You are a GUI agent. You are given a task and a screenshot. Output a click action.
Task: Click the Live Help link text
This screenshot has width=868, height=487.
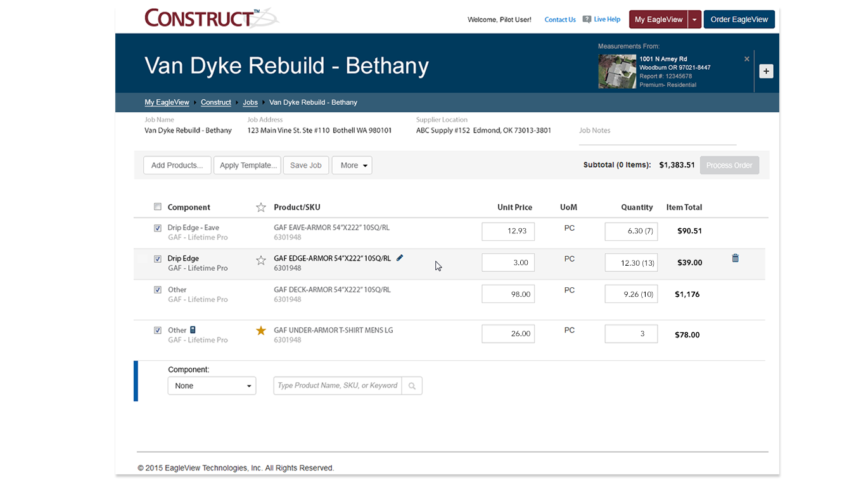pyautogui.click(x=607, y=20)
